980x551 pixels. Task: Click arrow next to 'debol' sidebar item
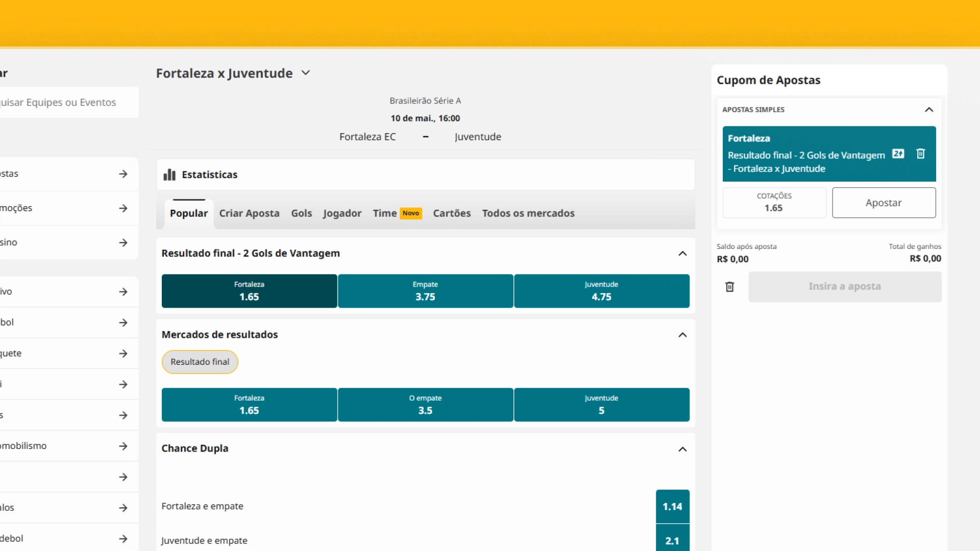123,539
